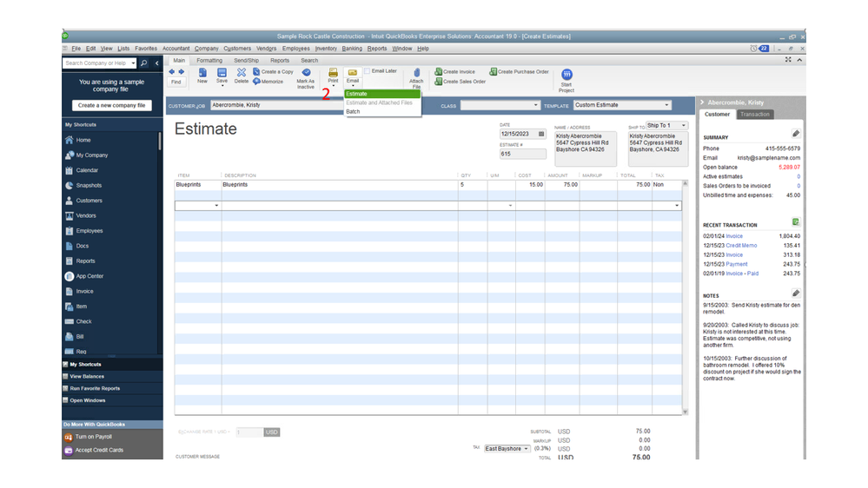Open the Ship To 1 dropdown
868x488 pixels.
click(x=666, y=126)
